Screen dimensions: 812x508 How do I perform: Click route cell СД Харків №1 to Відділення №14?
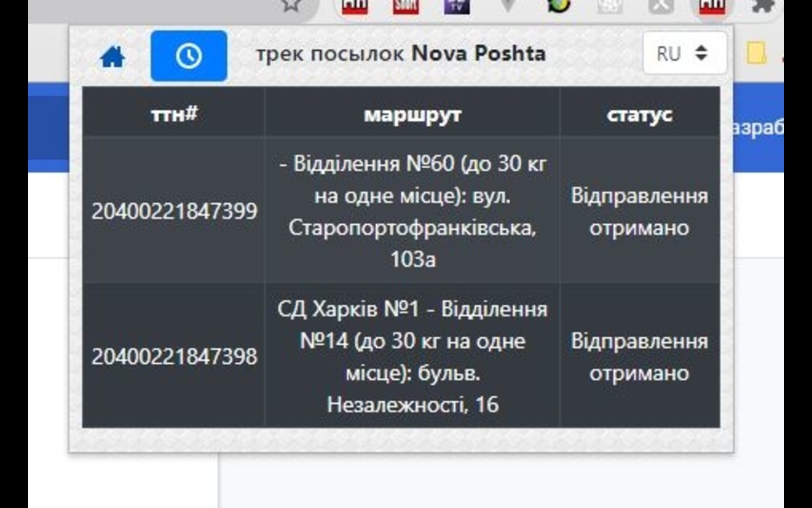click(412, 356)
